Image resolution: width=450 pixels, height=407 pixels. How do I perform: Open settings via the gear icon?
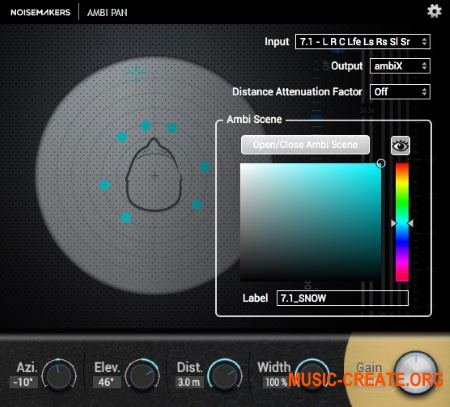434,11
